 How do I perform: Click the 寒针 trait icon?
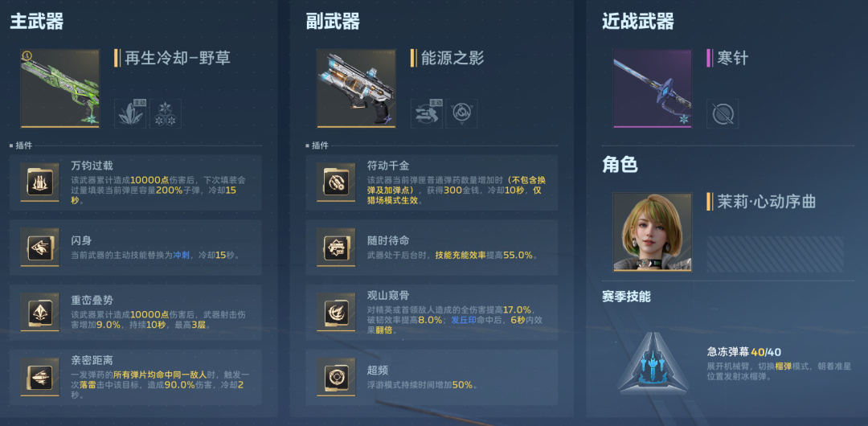[723, 113]
